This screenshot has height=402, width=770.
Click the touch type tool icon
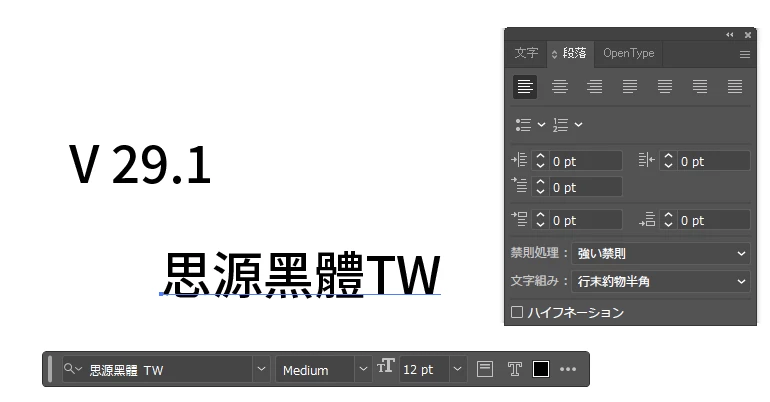(x=514, y=369)
